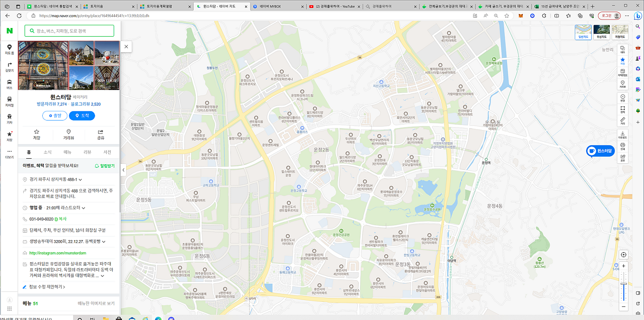This screenshot has height=320, width=644.
Task: Zoom in with the plus button
Action: coord(624,266)
